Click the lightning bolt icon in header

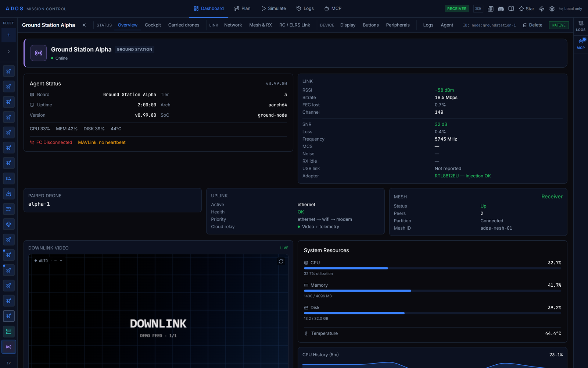tap(542, 9)
